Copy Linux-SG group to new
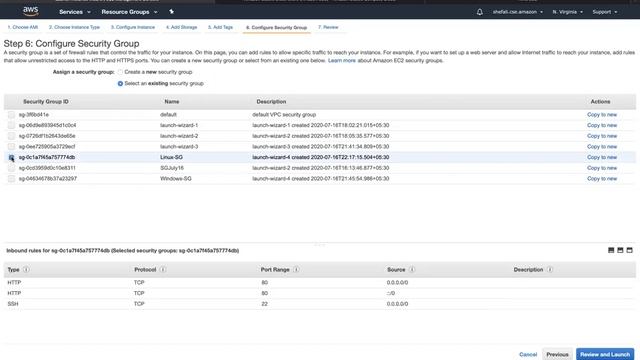This screenshot has width=640, height=360. [x=602, y=157]
